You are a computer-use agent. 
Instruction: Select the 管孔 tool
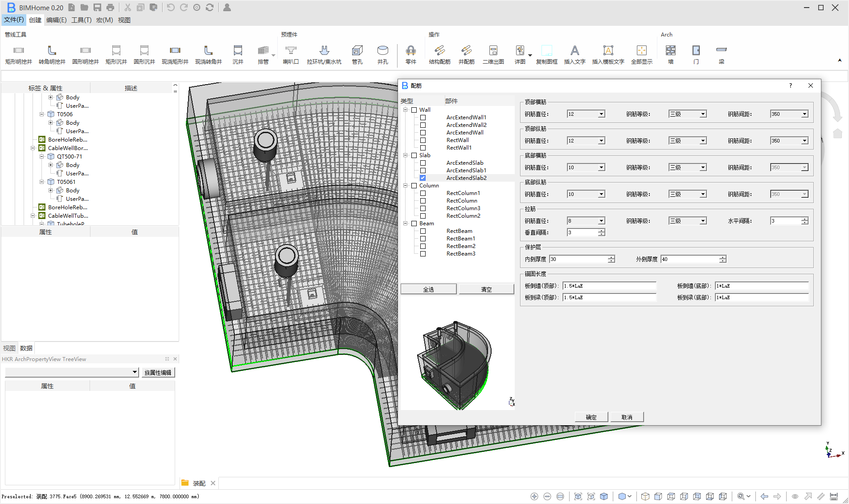coord(357,55)
